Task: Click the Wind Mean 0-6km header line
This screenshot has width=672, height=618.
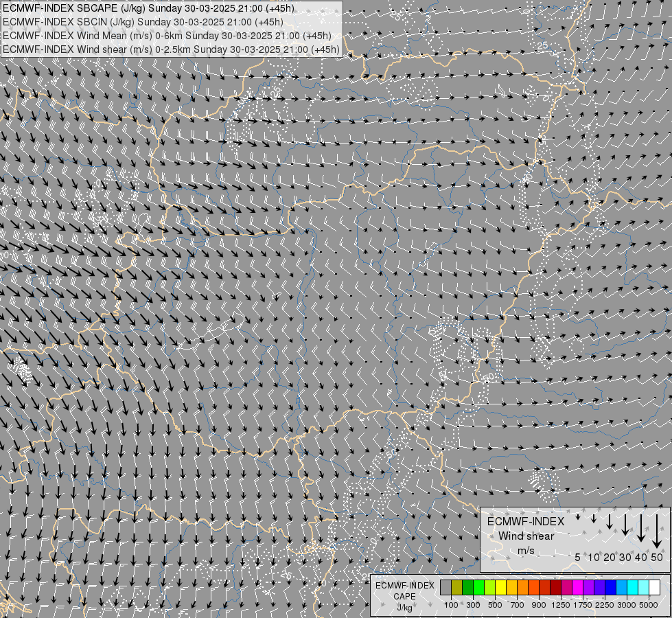Action: 167,36
